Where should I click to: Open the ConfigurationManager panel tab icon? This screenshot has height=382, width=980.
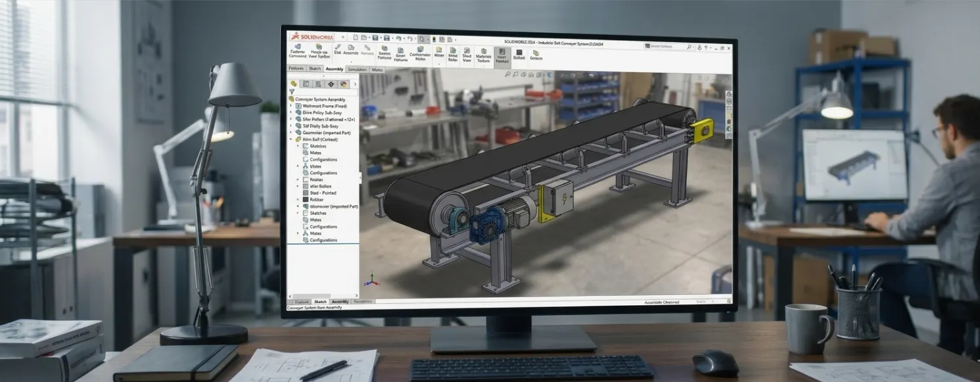tap(318, 84)
